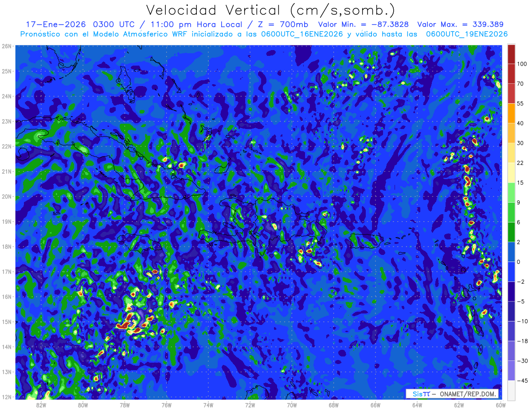Click the '26N' latitude label
The width and height of the screenshot is (532, 411).
[x=7, y=46]
